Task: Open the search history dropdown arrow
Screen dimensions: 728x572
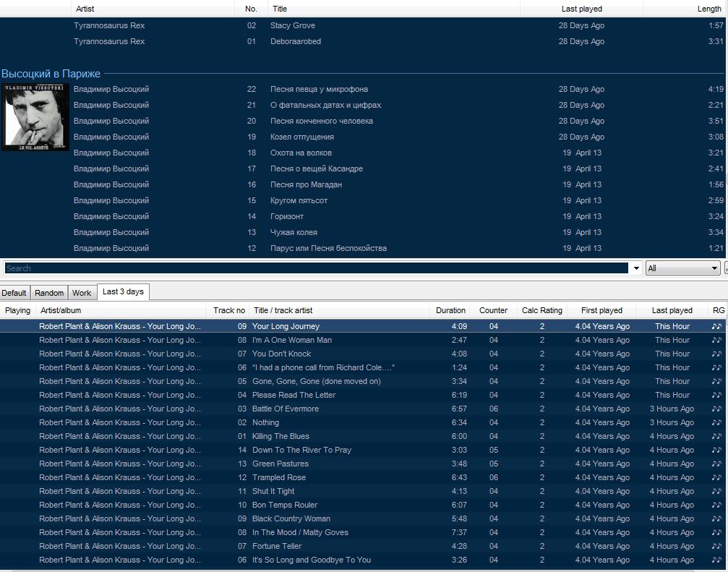Action: pos(636,268)
